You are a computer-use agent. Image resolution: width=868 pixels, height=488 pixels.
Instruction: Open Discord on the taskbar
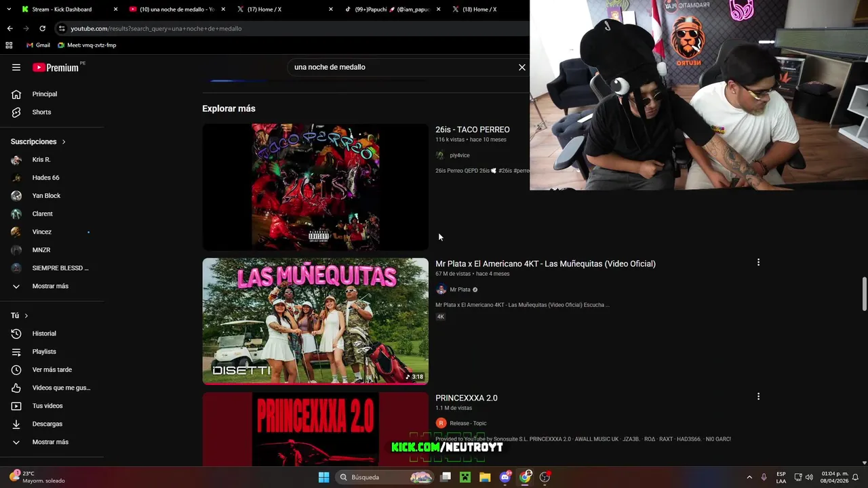pos(505,477)
